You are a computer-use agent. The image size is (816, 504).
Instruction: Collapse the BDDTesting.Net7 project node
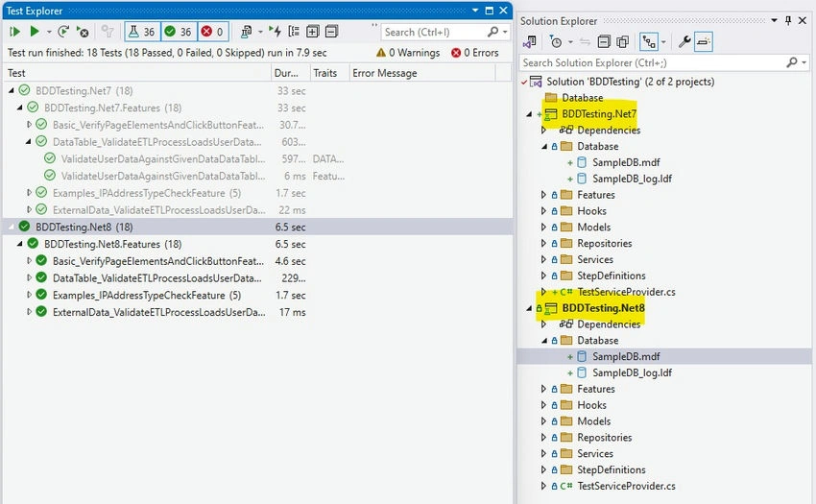tap(529, 114)
